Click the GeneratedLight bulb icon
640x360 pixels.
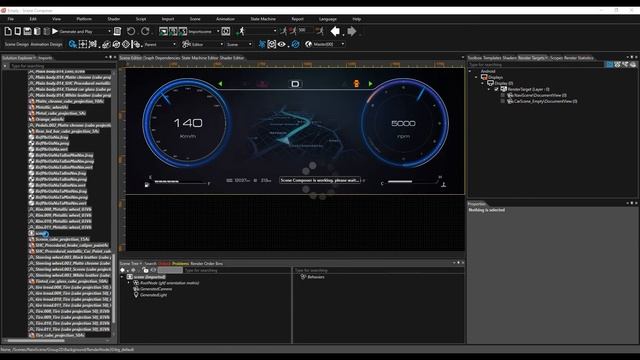click(x=136, y=295)
